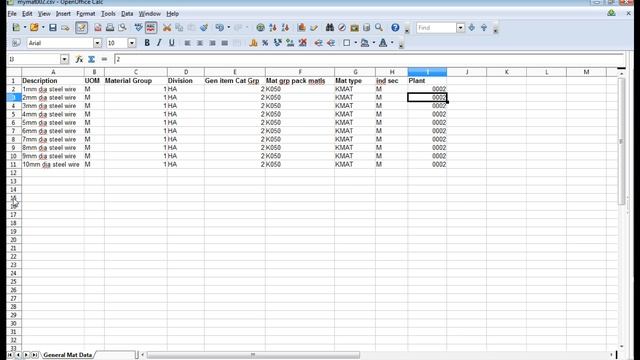This screenshot has width=640, height=360.
Task: Toggle Italic formatting
Action: 159,43
